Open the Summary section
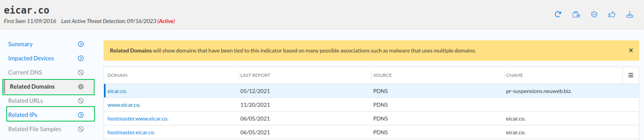Image resolution: width=644 pixels, height=140 pixels. (x=20, y=44)
